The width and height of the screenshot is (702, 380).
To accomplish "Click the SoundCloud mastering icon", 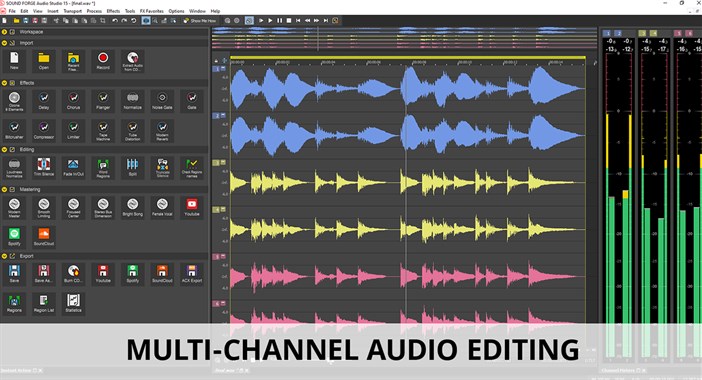I will [44, 237].
